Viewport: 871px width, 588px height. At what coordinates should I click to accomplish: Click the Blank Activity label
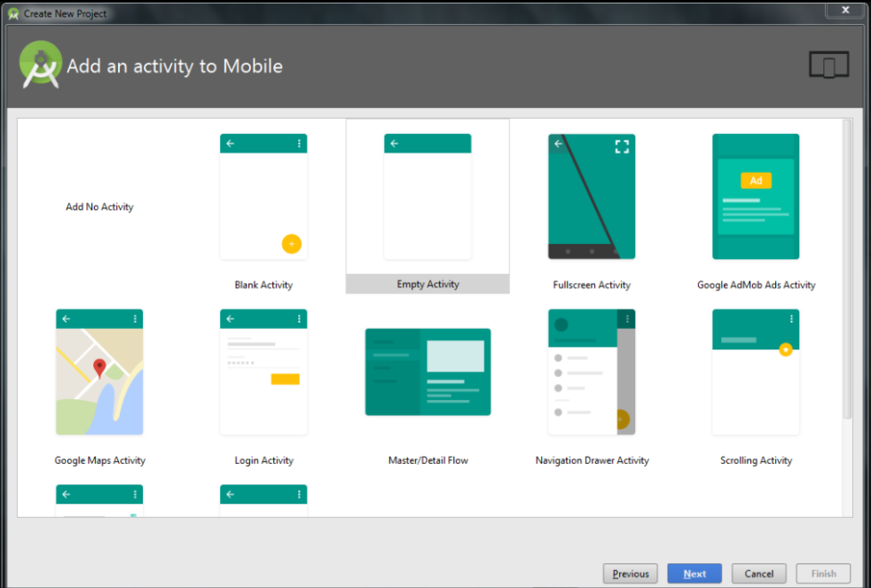(x=263, y=285)
